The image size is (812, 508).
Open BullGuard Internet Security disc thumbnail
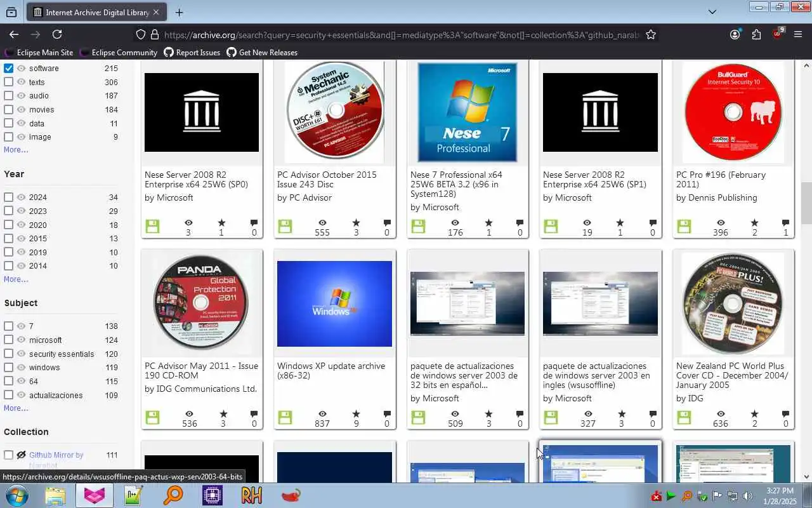pyautogui.click(x=733, y=112)
